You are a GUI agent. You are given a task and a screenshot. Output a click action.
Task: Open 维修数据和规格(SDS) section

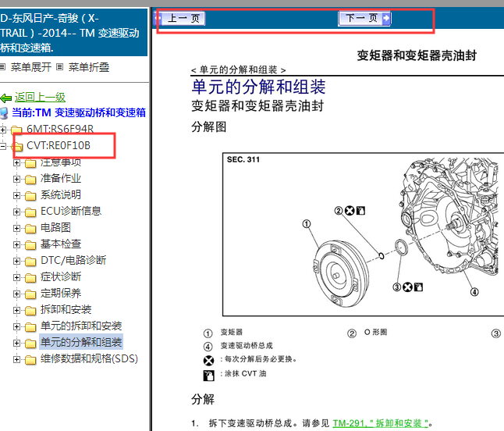[90, 358]
